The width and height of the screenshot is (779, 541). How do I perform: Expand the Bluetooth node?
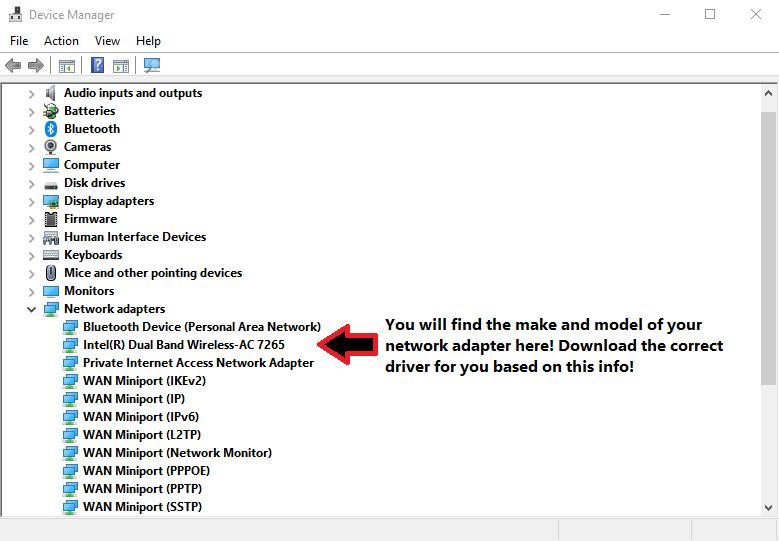[31, 130]
